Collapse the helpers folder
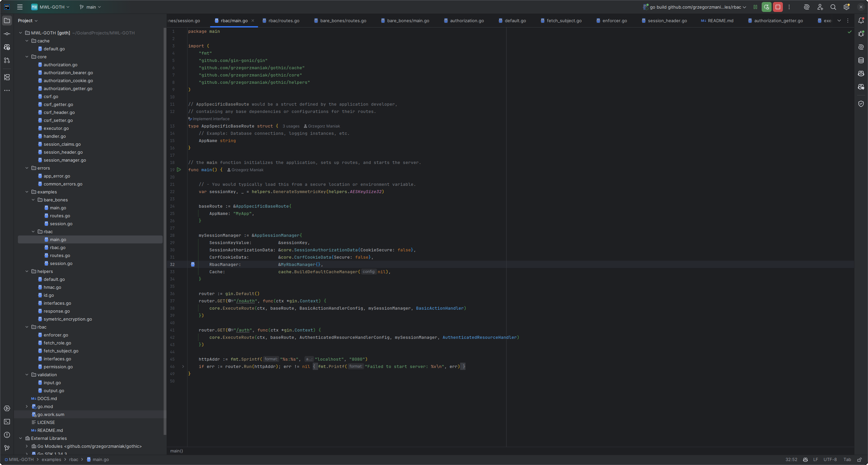 pos(27,271)
